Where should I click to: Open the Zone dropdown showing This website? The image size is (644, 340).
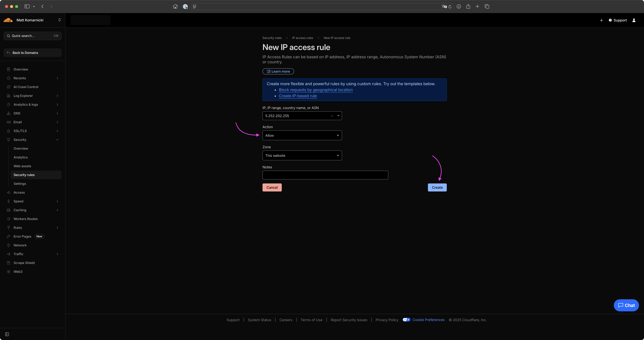[x=302, y=155]
